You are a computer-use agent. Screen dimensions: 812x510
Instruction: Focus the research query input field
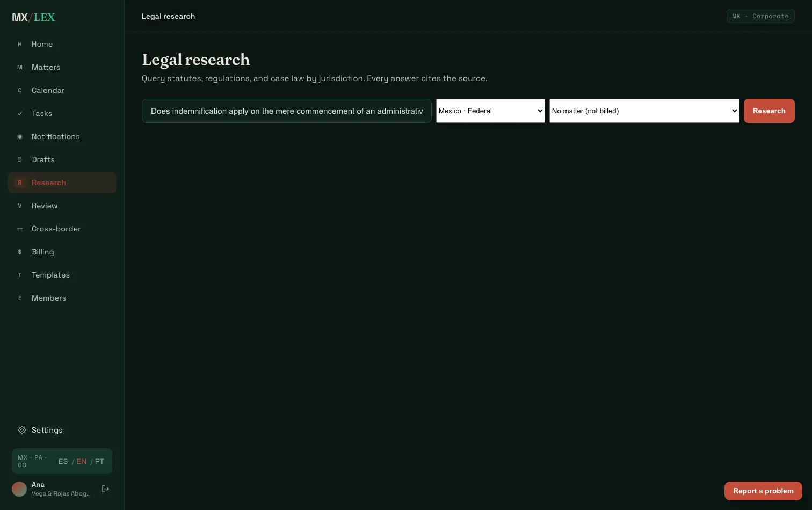pyautogui.click(x=287, y=111)
